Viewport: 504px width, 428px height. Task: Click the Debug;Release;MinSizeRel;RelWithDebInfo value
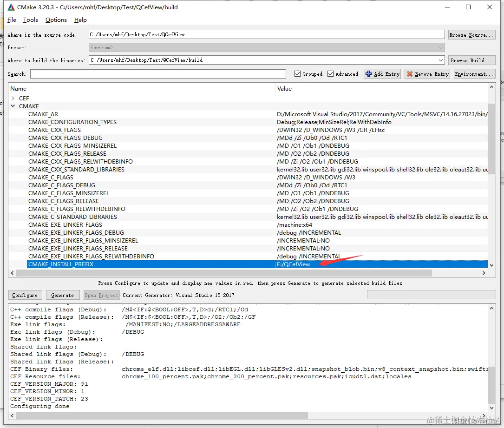click(x=334, y=122)
